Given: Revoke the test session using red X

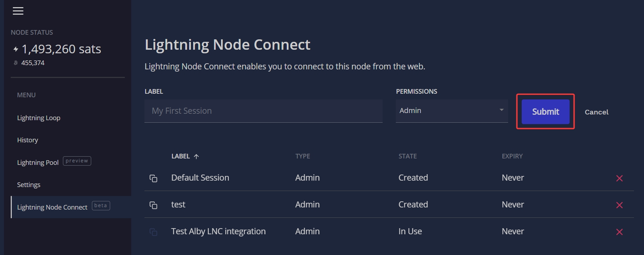Looking at the screenshot, I should [619, 205].
